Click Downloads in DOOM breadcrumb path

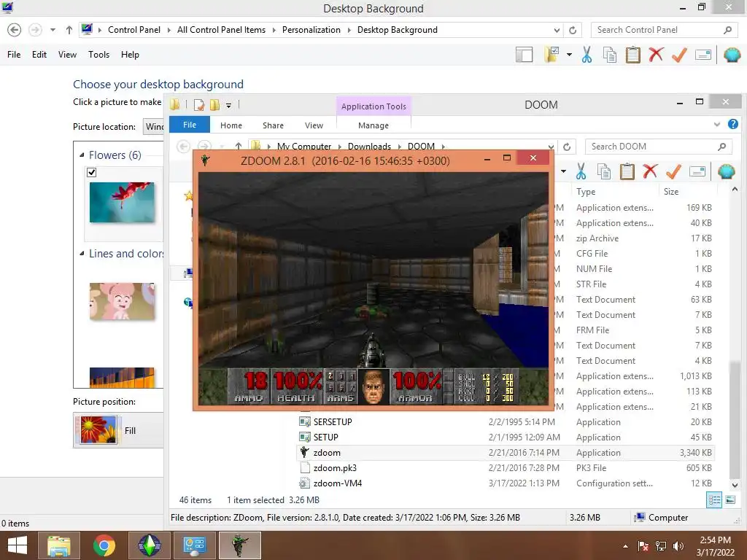point(369,147)
